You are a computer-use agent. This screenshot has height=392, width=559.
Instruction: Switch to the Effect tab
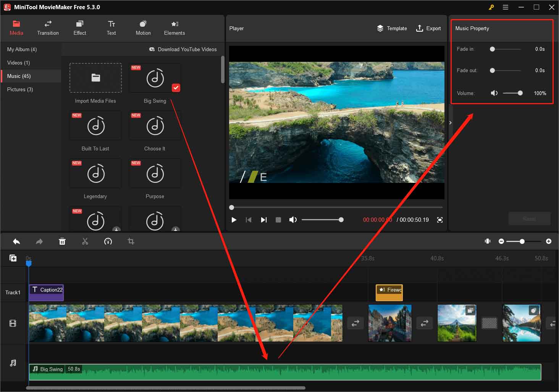pyautogui.click(x=80, y=28)
